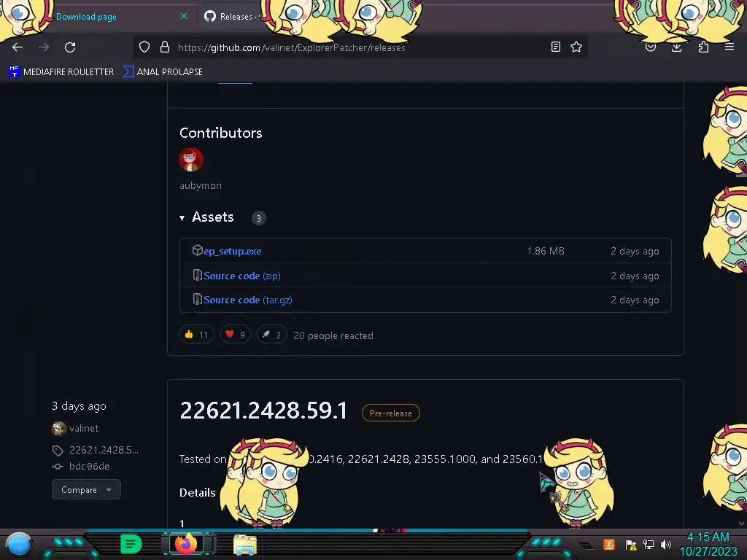Image resolution: width=747 pixels, height=560 pixels.
Task: Click the rocket reaction button
Action: point(272,335)
